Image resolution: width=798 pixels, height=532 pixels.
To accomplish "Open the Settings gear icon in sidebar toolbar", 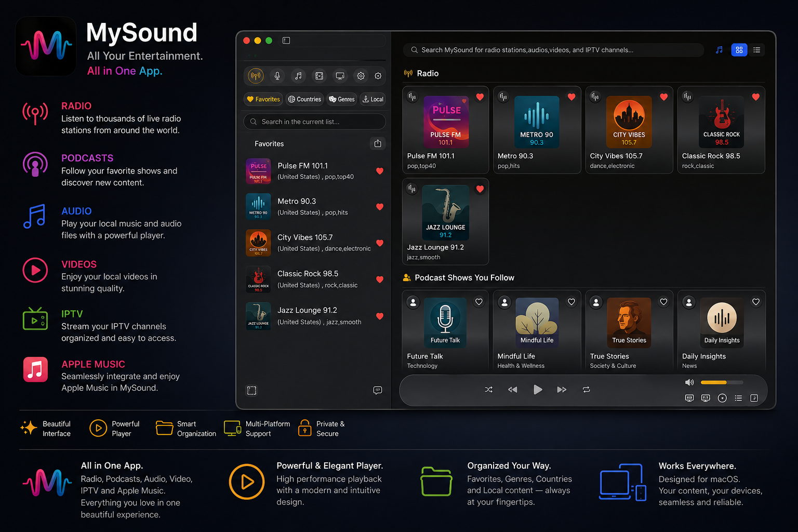I will (361, 76).
